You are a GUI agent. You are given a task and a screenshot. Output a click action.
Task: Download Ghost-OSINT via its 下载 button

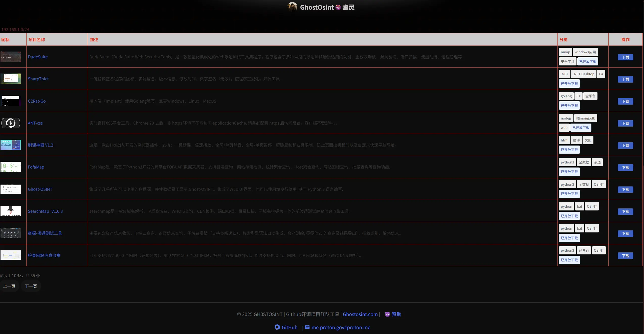[x=626, y=189]
